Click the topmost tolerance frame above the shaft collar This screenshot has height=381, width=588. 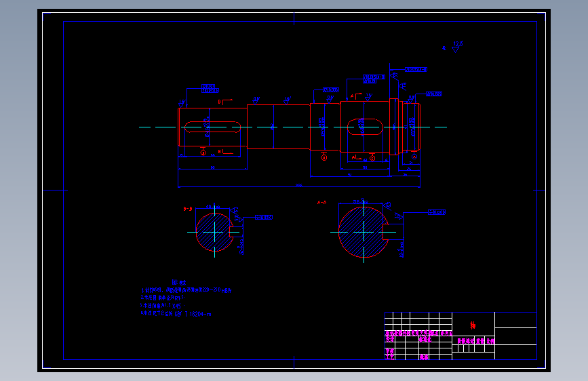point(416,69)
